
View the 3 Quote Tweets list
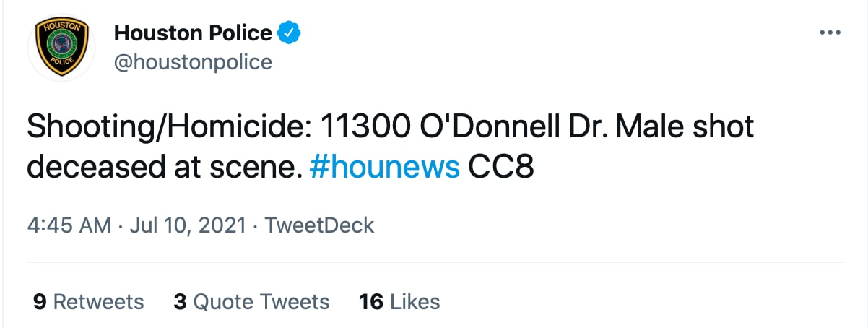click(251, 301)
